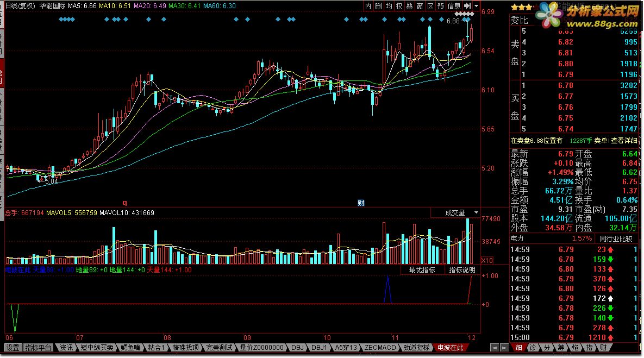Click buy level 1 price 6.78

pyautogui.click(x=566, y=85)
